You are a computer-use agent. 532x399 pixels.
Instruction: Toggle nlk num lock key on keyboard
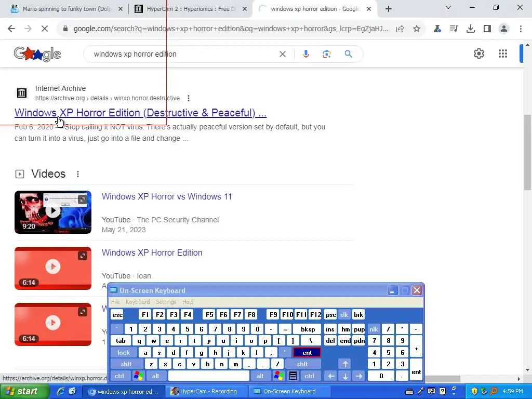point(374,329)
